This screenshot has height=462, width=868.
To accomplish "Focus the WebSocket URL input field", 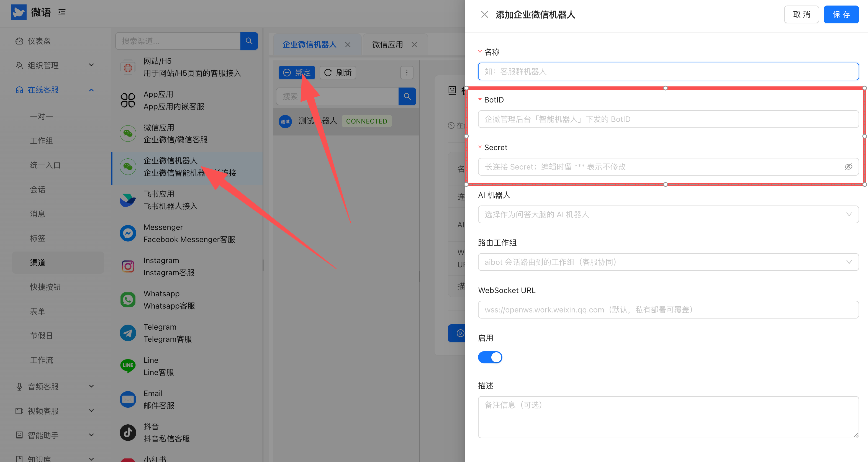I will [668, 310].
